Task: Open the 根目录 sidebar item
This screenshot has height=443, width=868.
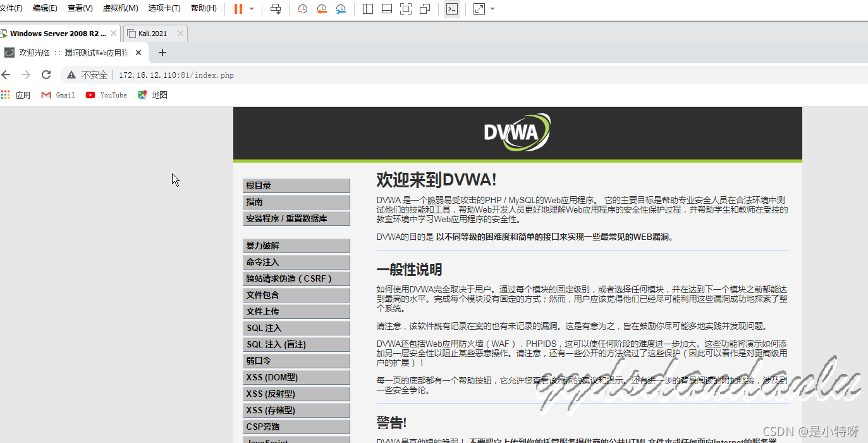Action: [296, 185]
